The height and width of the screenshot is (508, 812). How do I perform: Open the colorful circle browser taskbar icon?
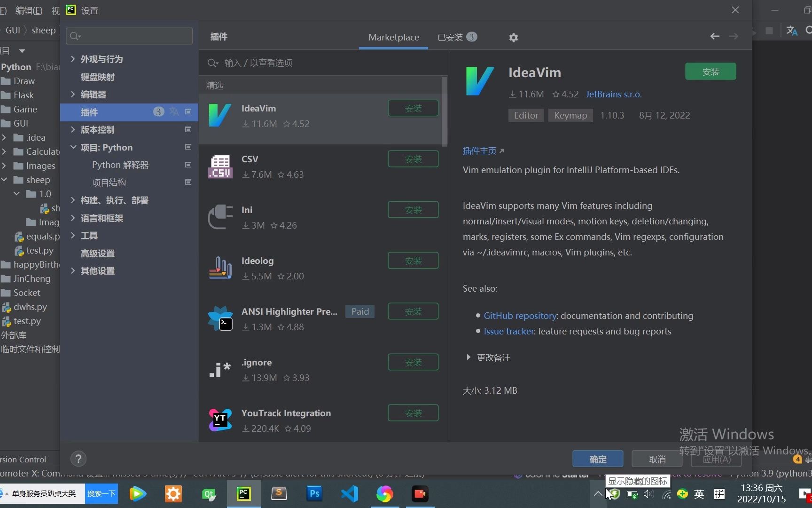coord(385,494)
